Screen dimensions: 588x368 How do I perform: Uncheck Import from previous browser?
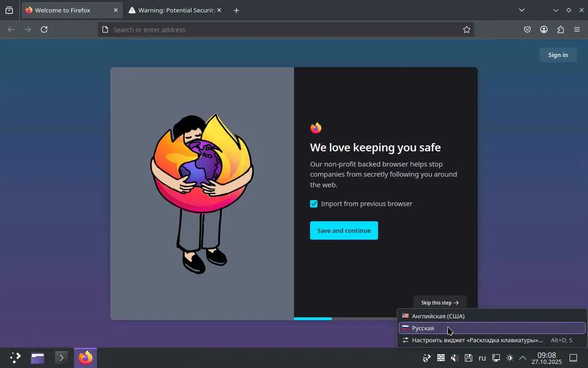(x=314, y=204)
